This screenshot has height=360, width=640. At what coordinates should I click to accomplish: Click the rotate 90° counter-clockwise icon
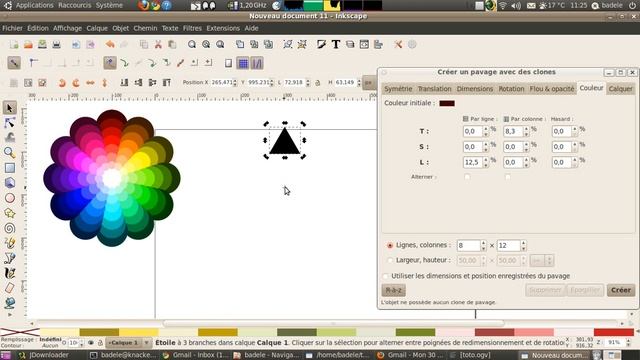62,83
